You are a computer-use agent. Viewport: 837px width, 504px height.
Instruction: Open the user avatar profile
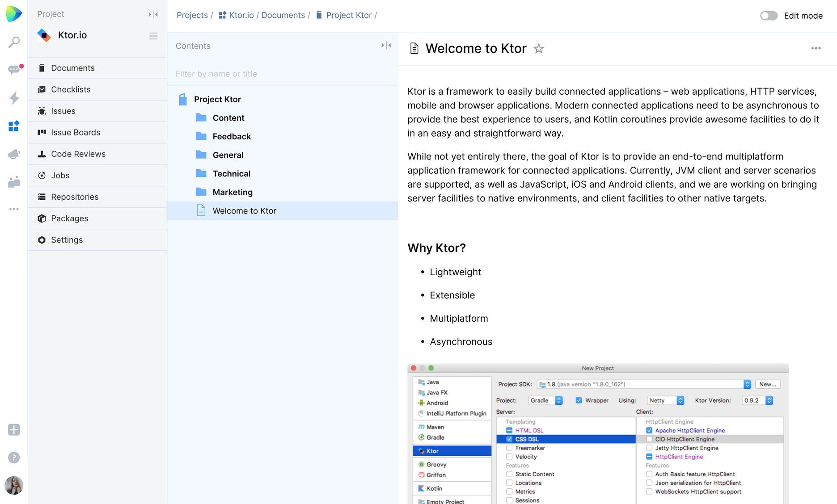point(14,485)
